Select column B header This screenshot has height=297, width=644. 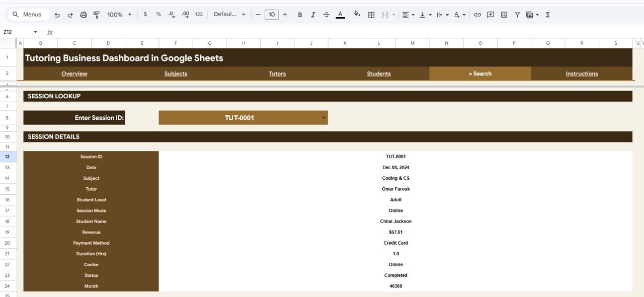coord(40,43)
